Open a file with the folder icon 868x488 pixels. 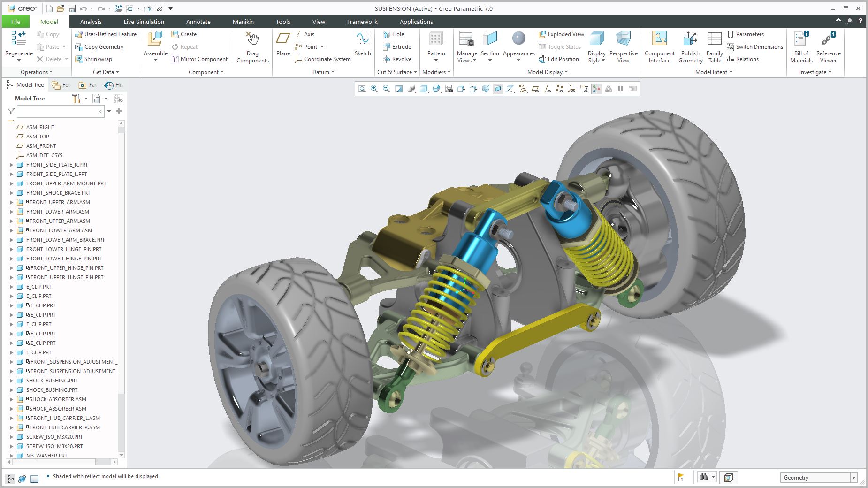click(x=61, y=8)
